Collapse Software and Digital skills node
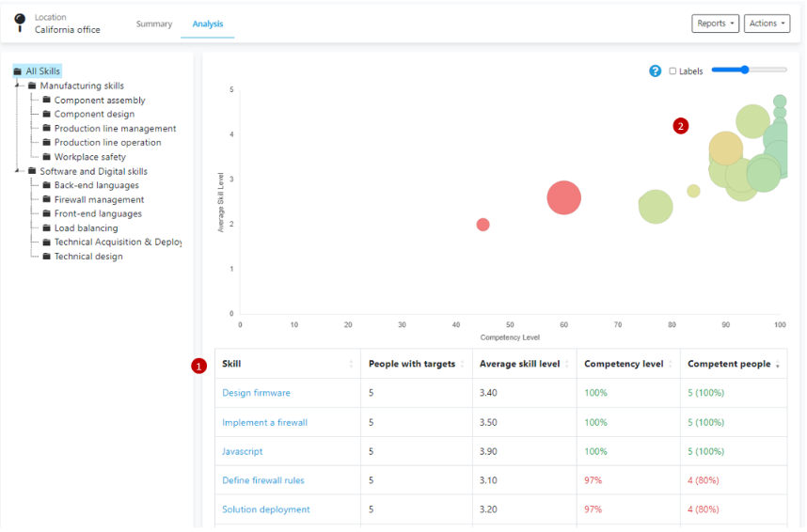807x532 pixels. [17, 171]
